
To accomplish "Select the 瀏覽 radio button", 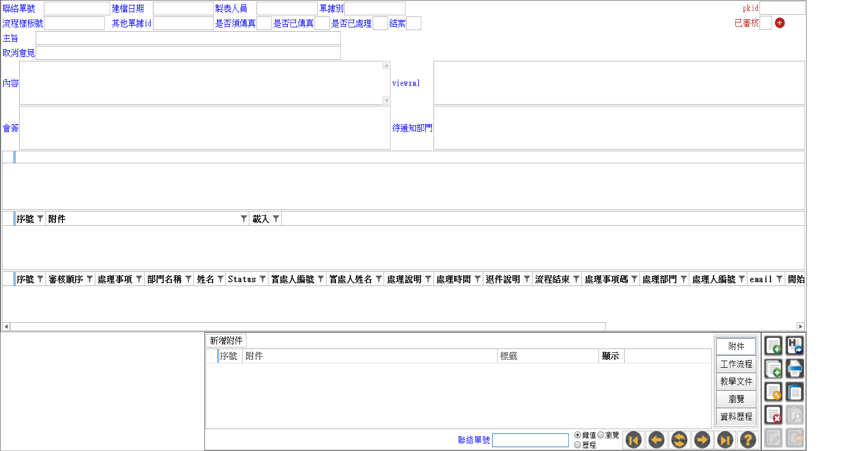I will point(601,435).
